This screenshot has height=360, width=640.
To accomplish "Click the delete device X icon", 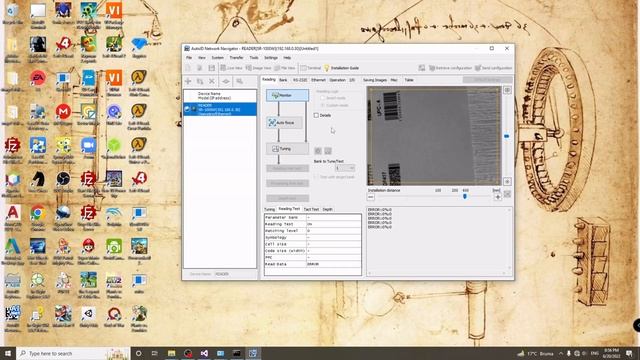I will 211,81.
